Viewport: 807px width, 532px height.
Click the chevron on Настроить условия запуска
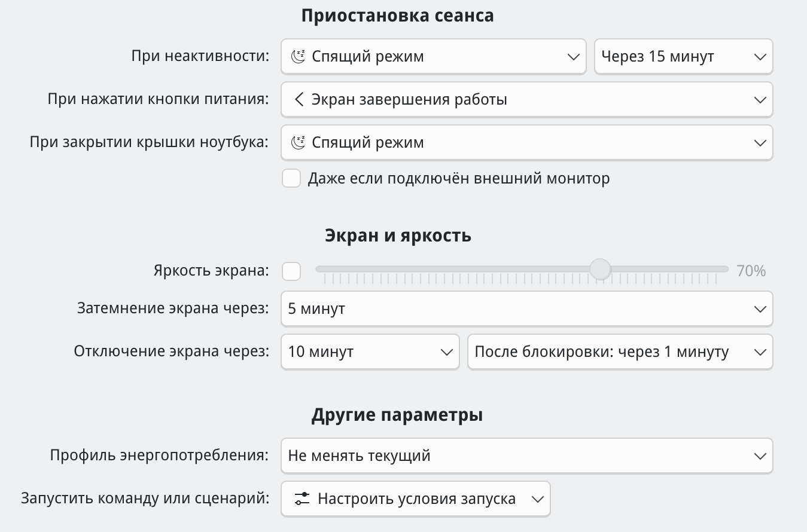pyautogui.click(x=537, y=499)
